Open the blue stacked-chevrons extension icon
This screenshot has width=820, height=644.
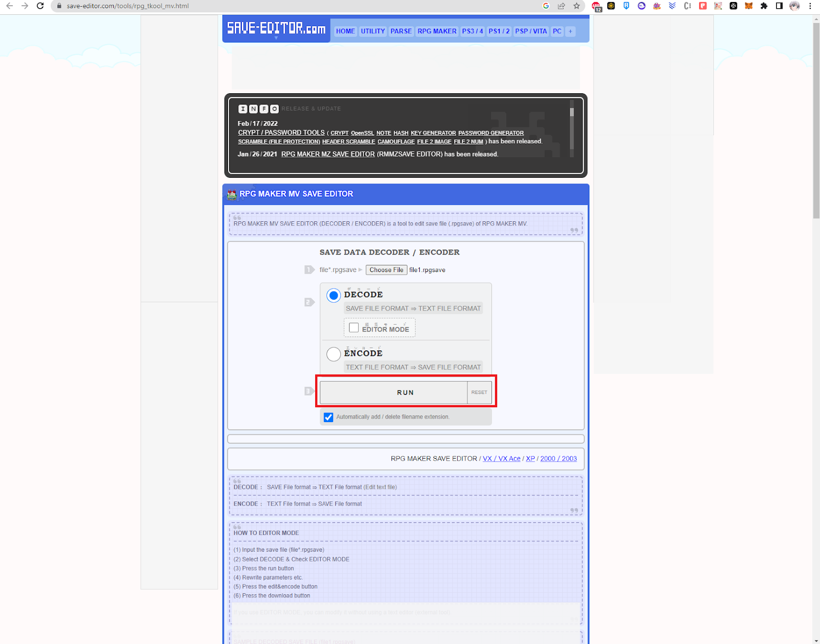[672, 6]
